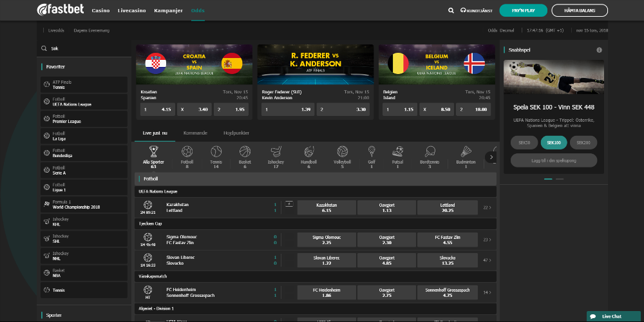
Task: Open Liveodds link
Action: 56,30
